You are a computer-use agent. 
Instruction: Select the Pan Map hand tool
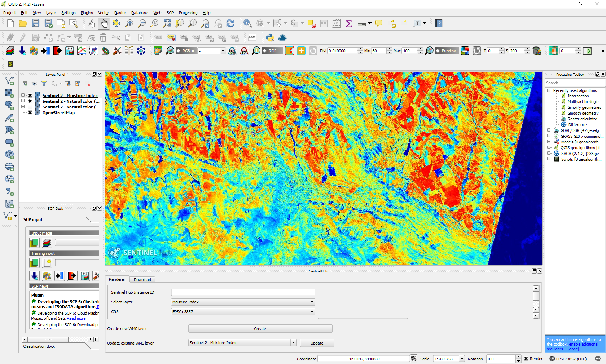[x=104, y=24]
